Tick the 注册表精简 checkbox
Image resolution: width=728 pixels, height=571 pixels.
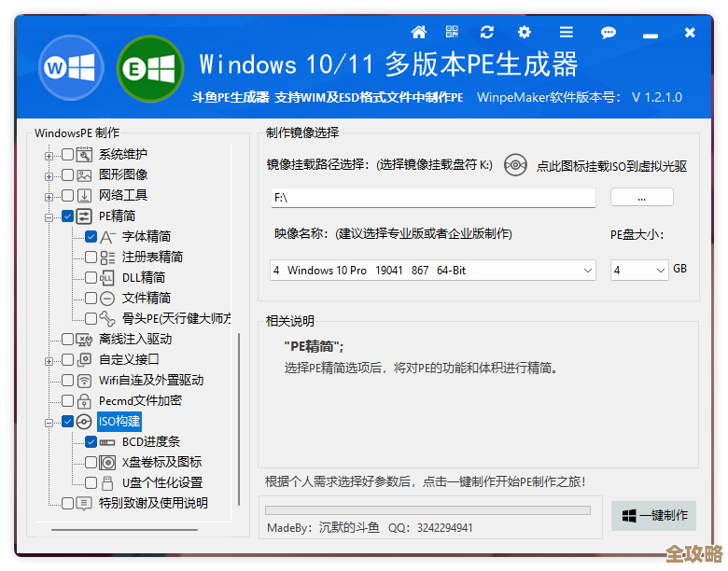pyautogui.click(x=91, y=258)
